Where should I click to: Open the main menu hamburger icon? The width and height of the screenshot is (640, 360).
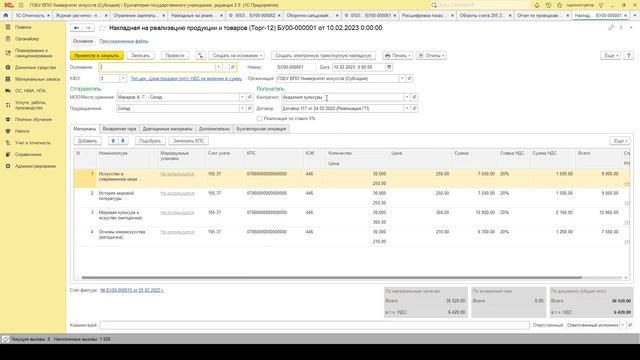pyautogui.click(x=21, y=5)
